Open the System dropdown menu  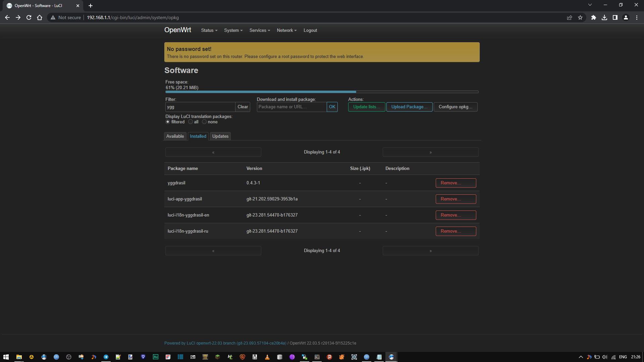[233, 30]
